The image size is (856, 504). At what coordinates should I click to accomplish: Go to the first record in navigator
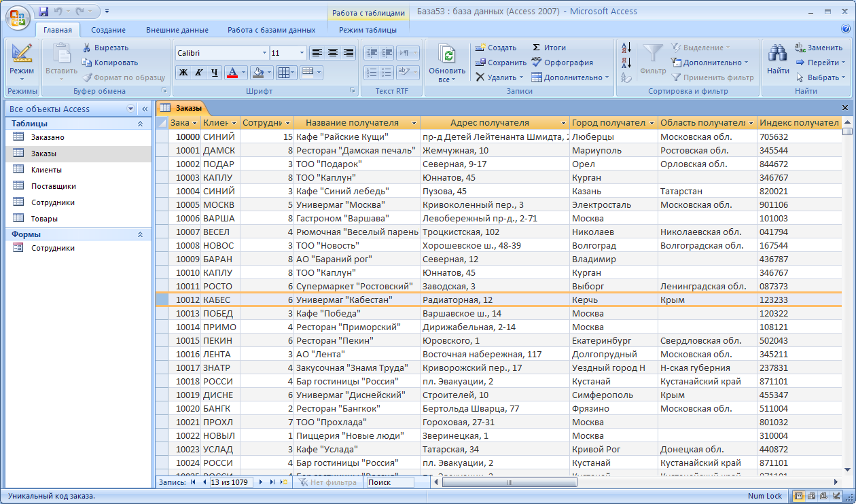pos(193,482)
